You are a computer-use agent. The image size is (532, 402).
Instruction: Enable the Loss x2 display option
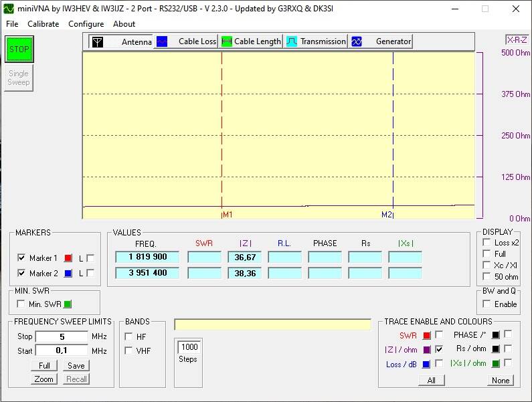[x=487, y=243]
